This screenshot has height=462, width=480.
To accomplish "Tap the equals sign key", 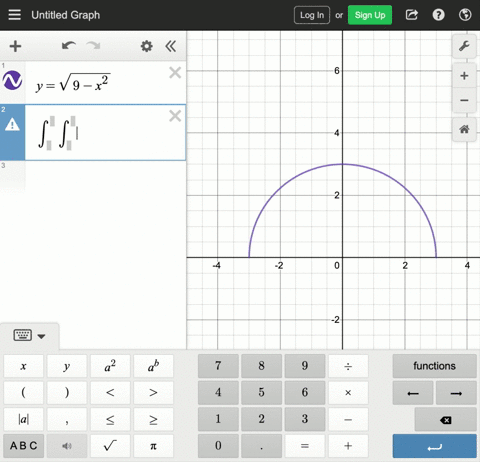I will (x=305, y=446).
